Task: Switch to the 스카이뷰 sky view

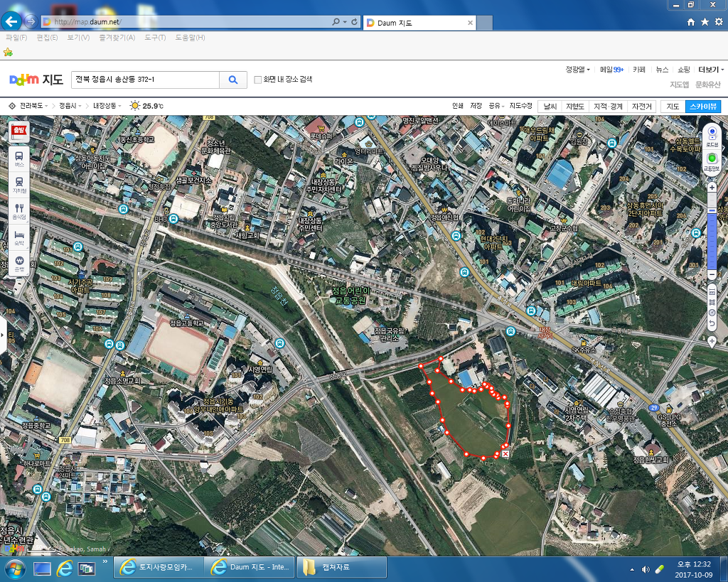Action: (x=703, y=107)
